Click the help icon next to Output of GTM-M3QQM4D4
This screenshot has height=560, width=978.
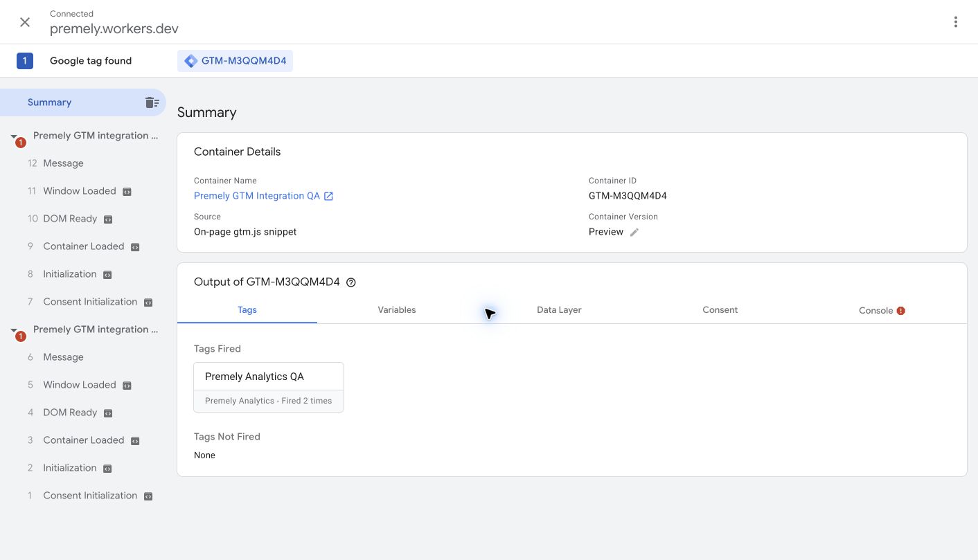click(351, 282)
